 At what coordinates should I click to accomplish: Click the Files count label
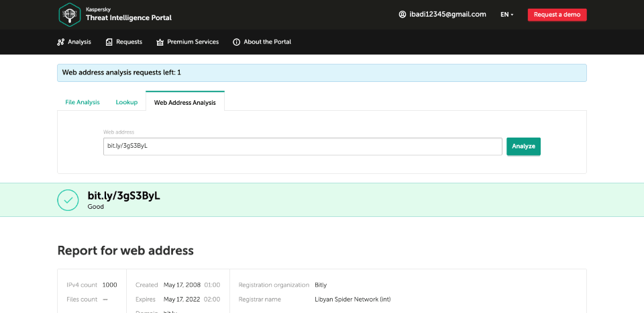[82, 300]
